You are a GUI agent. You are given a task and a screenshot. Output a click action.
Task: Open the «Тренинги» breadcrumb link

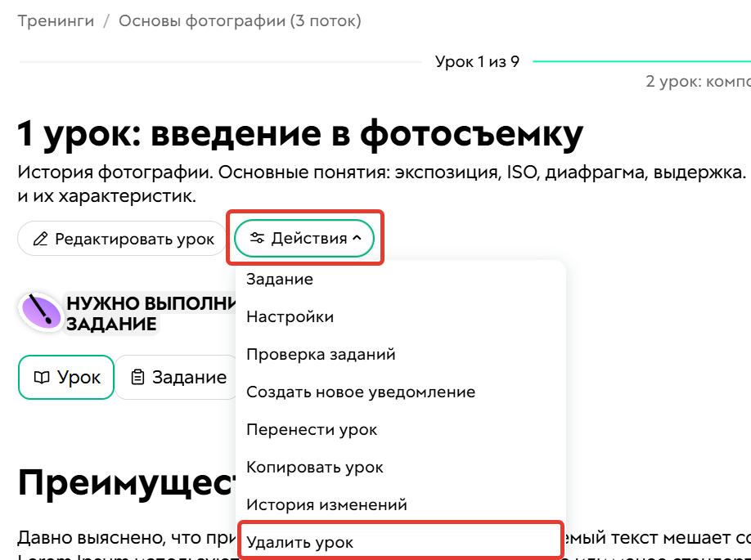pyautogui.click(x=56, y=20)
